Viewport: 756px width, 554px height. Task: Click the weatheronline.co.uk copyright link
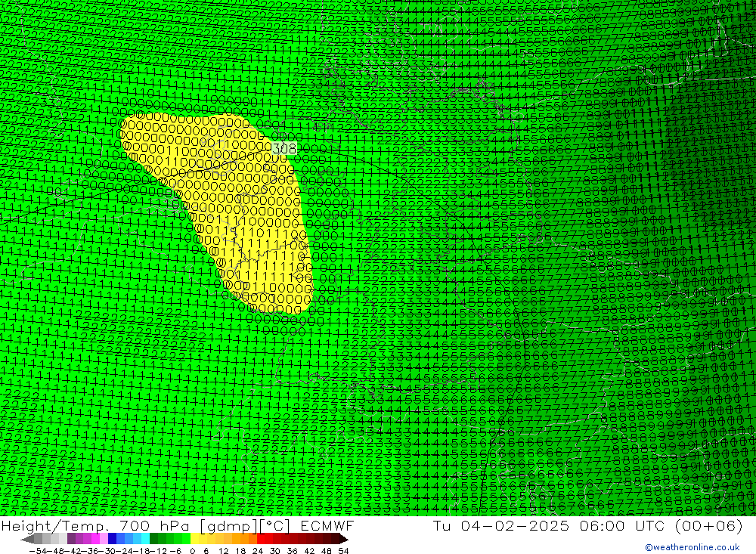(692, 547)
